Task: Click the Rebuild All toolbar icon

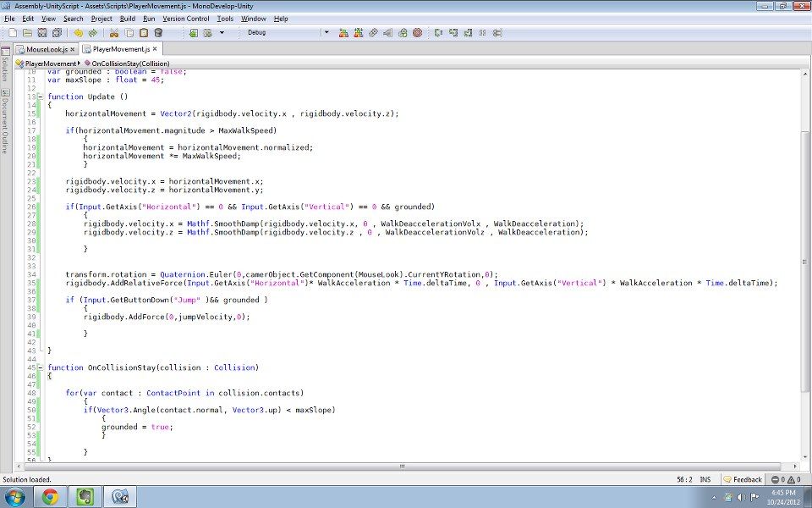Action: coord(359,33)
